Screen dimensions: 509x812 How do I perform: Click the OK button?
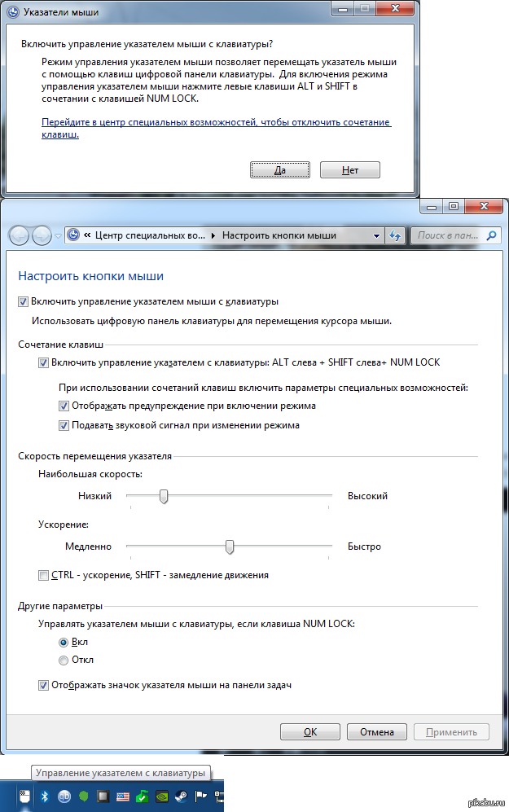point(310,731)
